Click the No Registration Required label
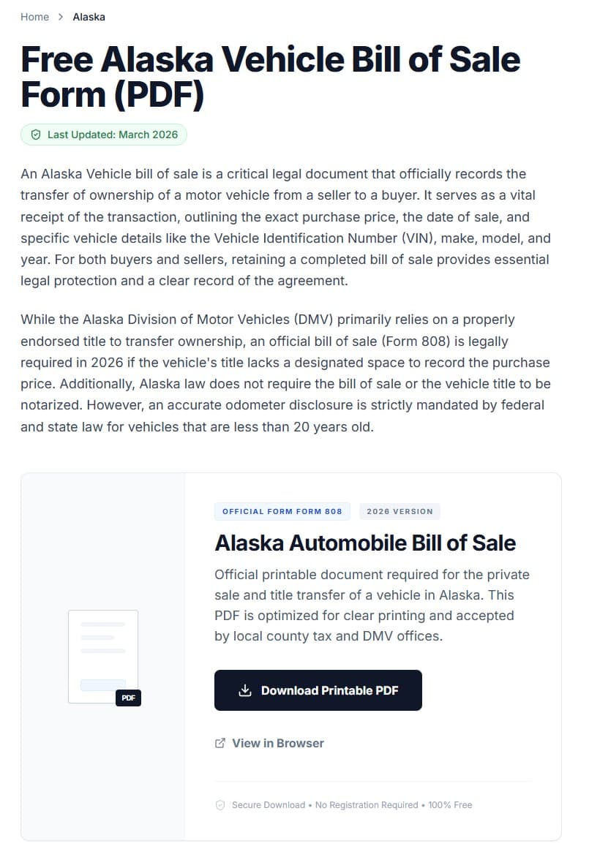 pyautogui.click(x=366, y=805)
